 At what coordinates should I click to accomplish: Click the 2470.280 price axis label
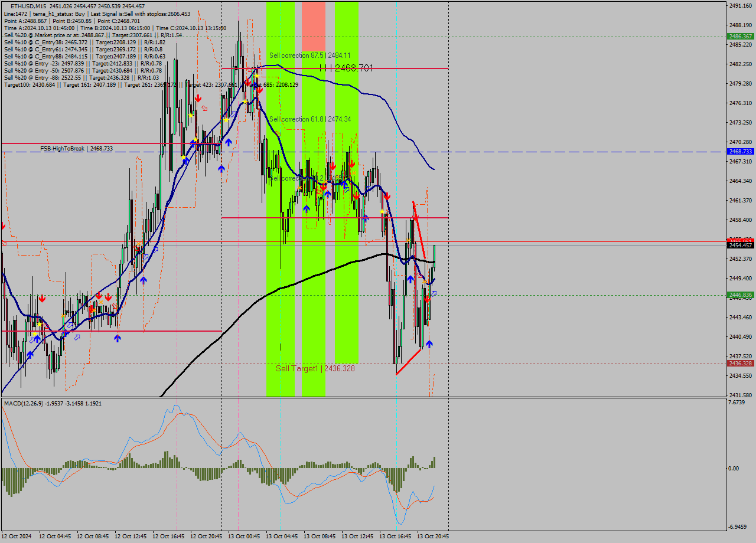(741, 142)
